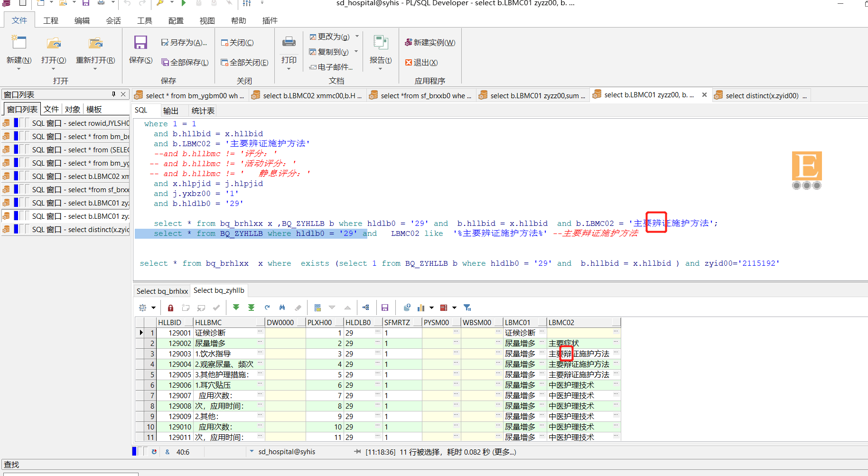This screenshot has height=476, width=868.
Task: Click the refresh icon in status bar
Action: coord(154,452)
